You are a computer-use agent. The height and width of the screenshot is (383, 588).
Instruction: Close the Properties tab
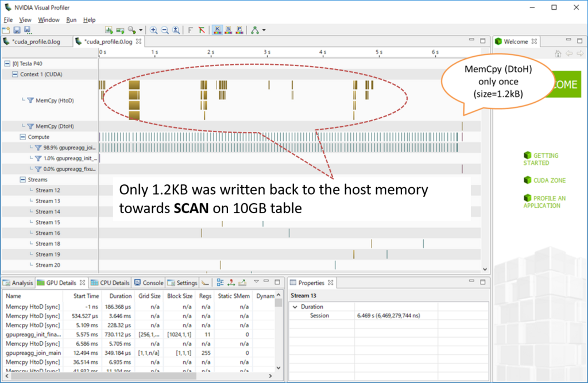[330, 283]
